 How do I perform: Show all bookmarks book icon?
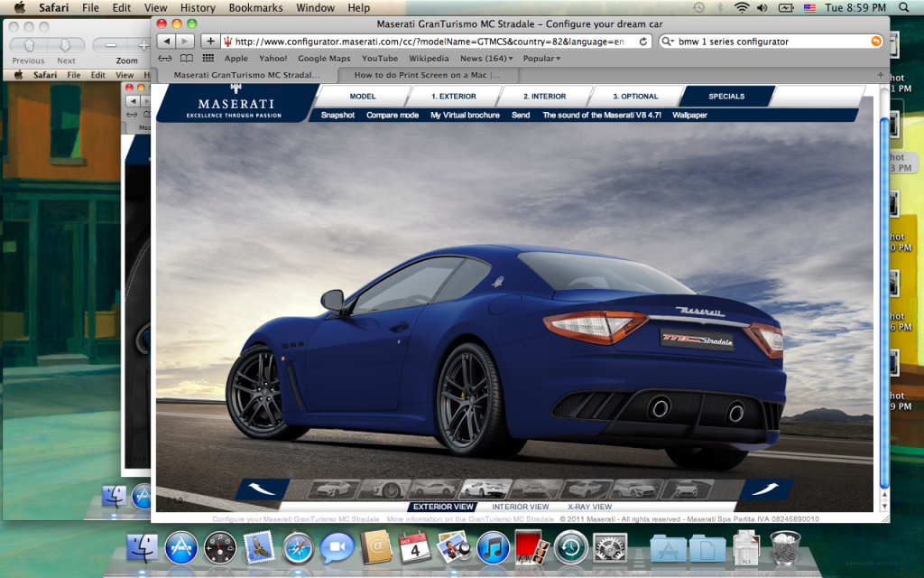(187, 59)
